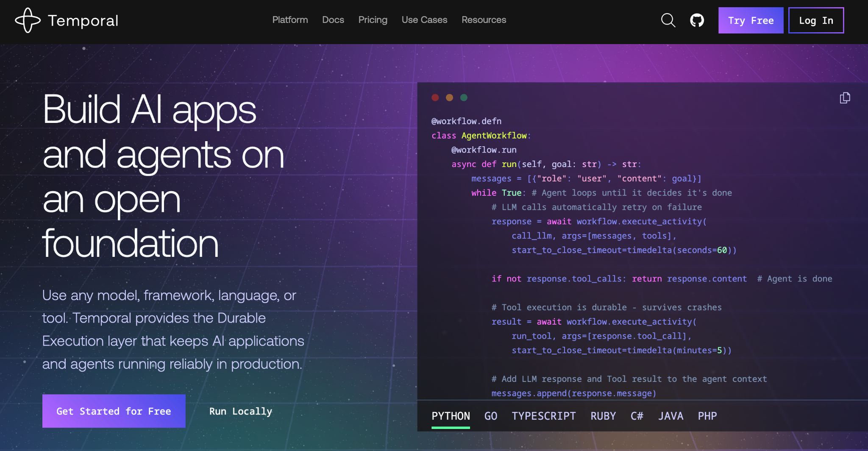Click 'class AgentWorkflow:' code line
Viewport: 868px width, 451px height.
point(481,136)
